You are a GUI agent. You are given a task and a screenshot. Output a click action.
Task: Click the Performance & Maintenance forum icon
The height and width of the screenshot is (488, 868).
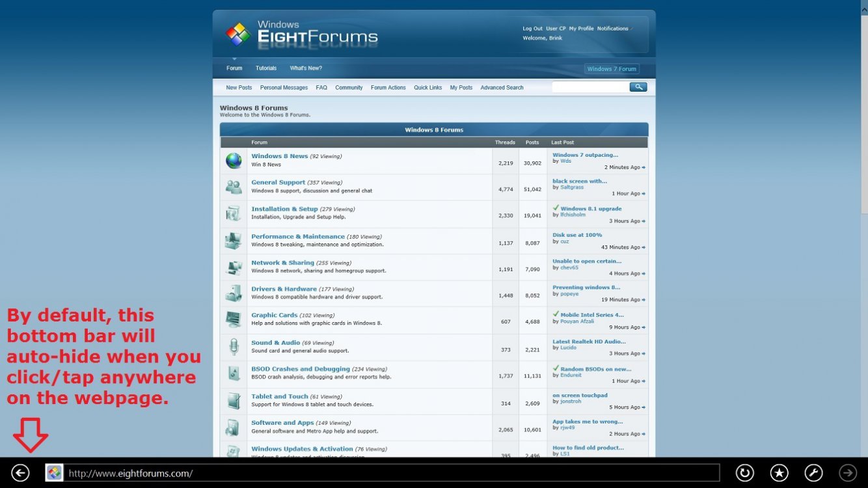(234, 241)
